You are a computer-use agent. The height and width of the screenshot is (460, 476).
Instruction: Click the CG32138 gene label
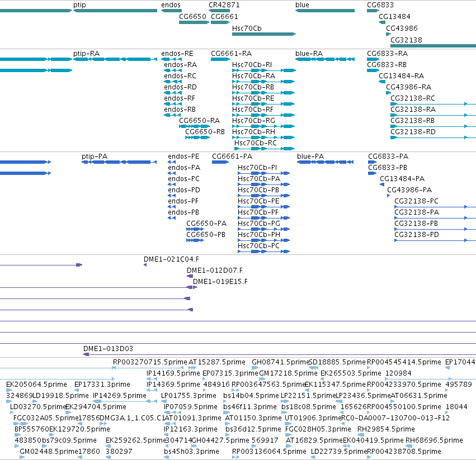(407, 40)
